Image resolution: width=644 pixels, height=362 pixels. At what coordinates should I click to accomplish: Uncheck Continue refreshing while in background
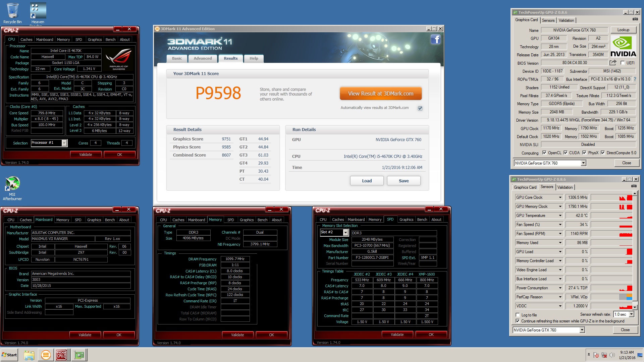click(x=518, y=321)
